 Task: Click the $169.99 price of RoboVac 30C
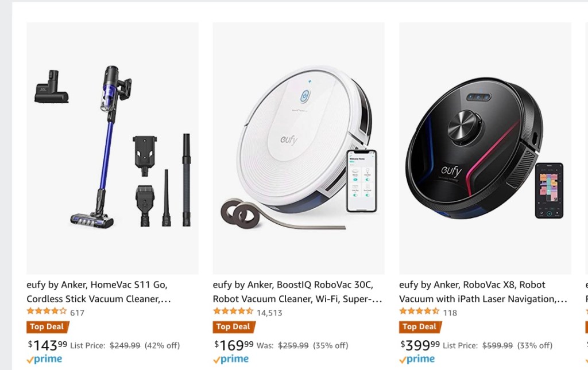click(x=234, y=345)
